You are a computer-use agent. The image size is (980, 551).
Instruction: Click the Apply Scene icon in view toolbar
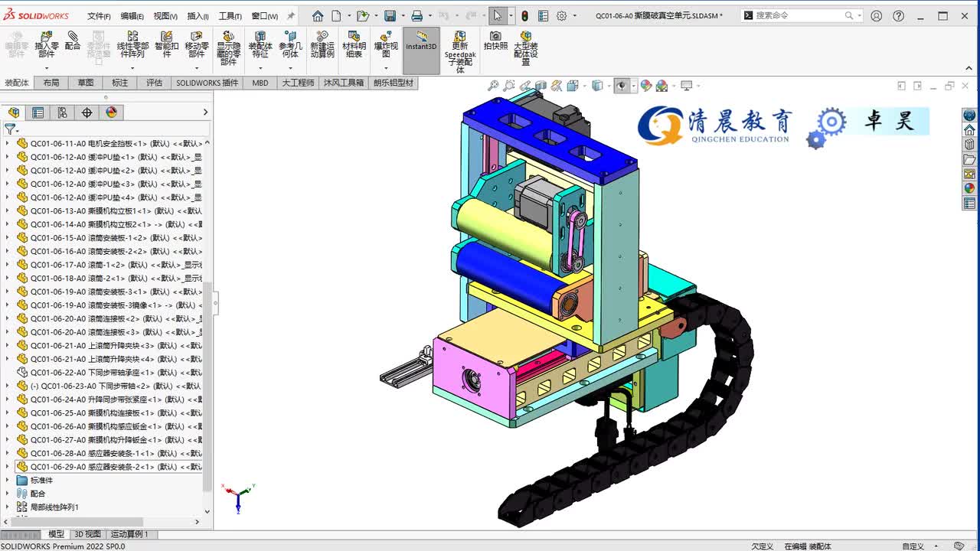point(661,86)
